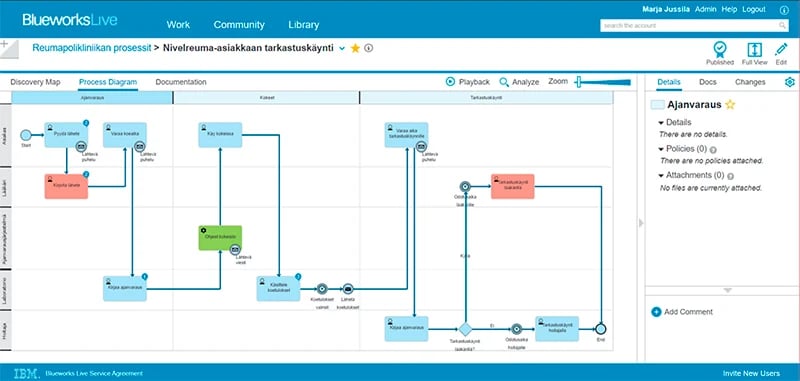Adjust the Zoom slider handle
The image size is (800, 381).
(x=578, y=82)
